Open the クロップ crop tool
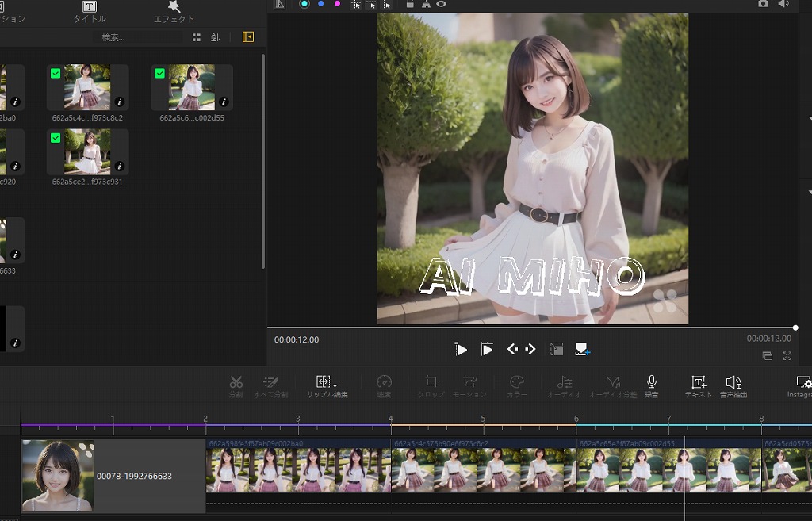The height and width of the screenshot is (521, 812). click(x=431, y=386)
